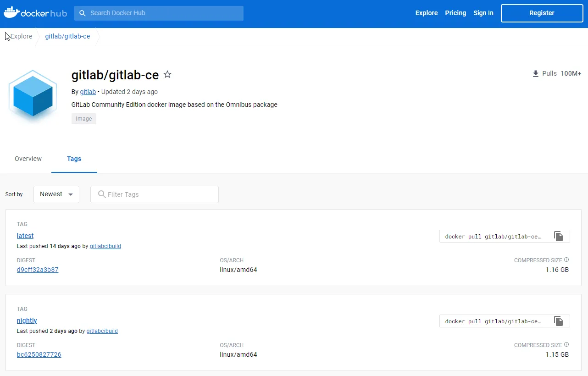The width and height of the screenshot is (588, 376).
Task: Click the compressed size info icon for nightly
Action: pos(566,344)
